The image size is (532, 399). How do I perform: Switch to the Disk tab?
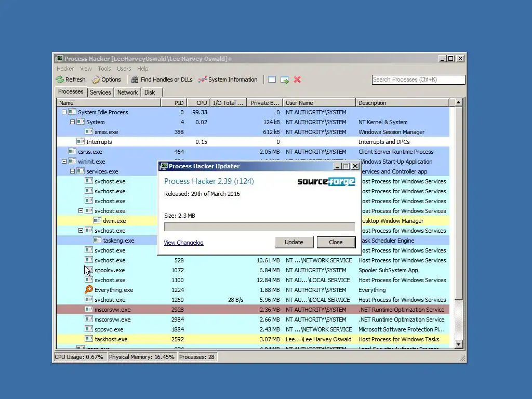pyautogui.click(x=150, y=92)
